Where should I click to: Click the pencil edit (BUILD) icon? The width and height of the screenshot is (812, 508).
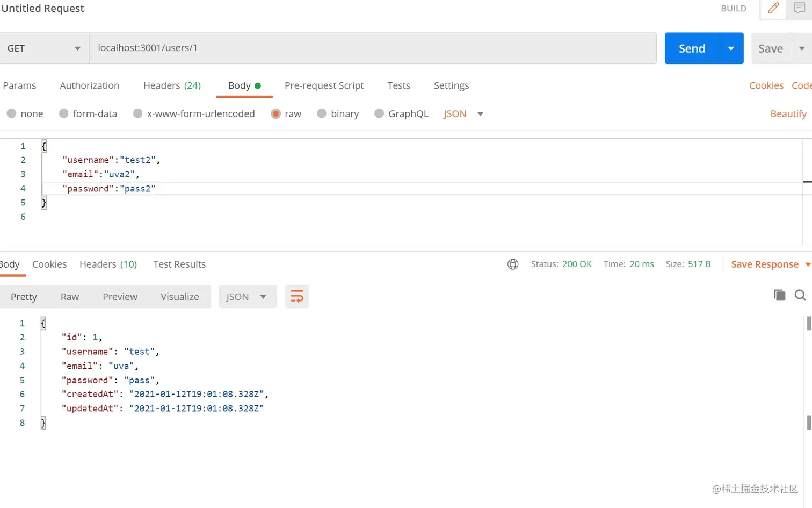coord(773,8)
